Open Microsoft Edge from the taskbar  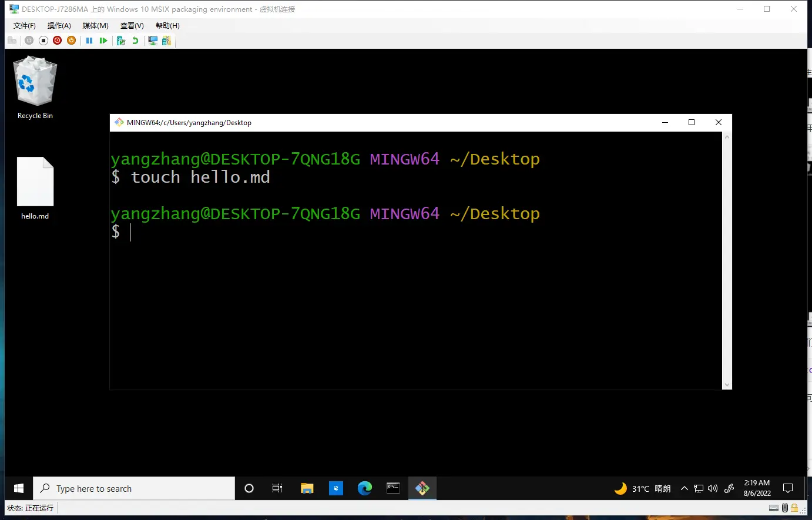[365, 488]
